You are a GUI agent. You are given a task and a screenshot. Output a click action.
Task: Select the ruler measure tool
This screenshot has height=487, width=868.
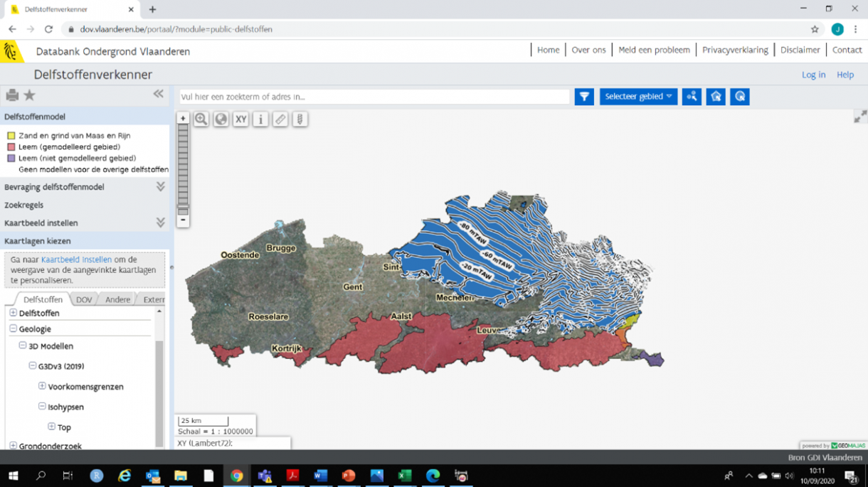pos(280,119)
